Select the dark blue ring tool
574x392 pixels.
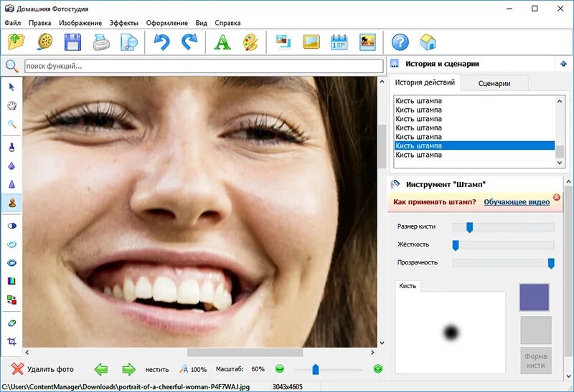(x=11, y=262)
